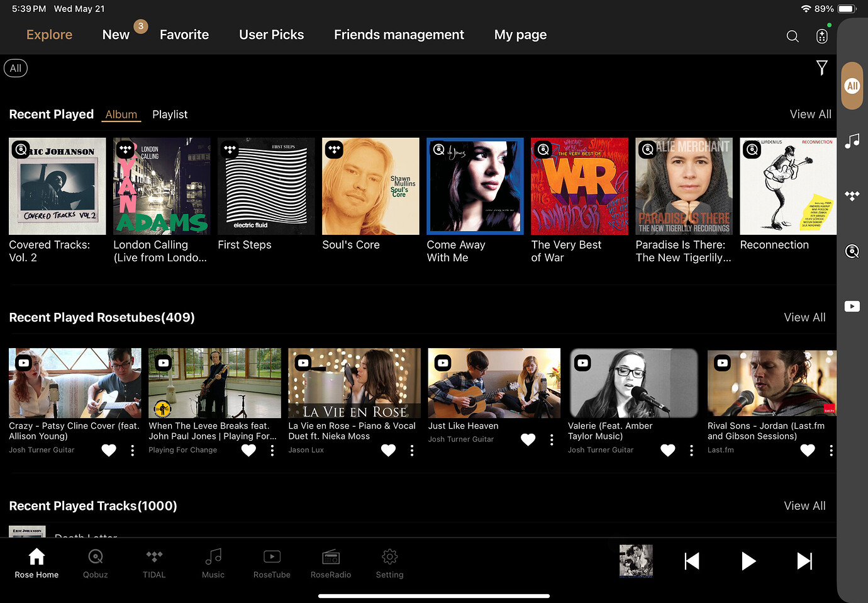Go to Rose Home in bottom bar
This screenshot has height=603, width=868.
tap(36, 563)
